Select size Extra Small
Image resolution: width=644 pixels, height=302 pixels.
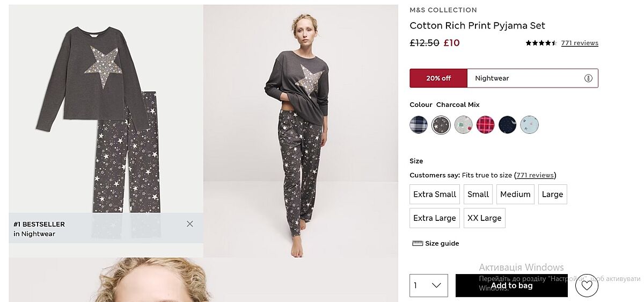tap(435, 195)
